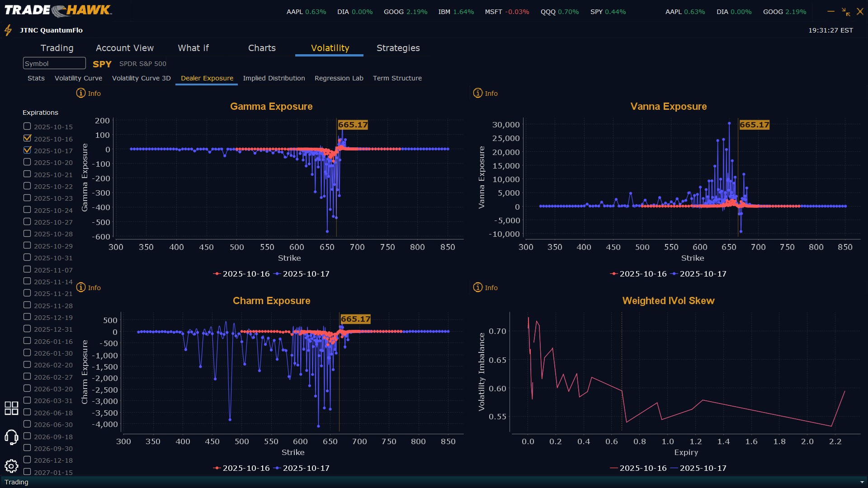
Task: Enable the 2025-10-20 expiration checkbox
Action: click(x=27, y=162)
